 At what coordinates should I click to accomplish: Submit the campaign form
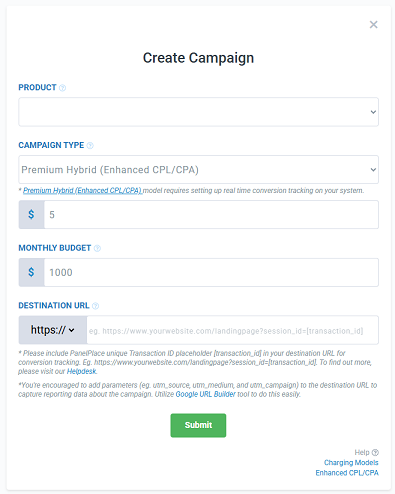198,425
